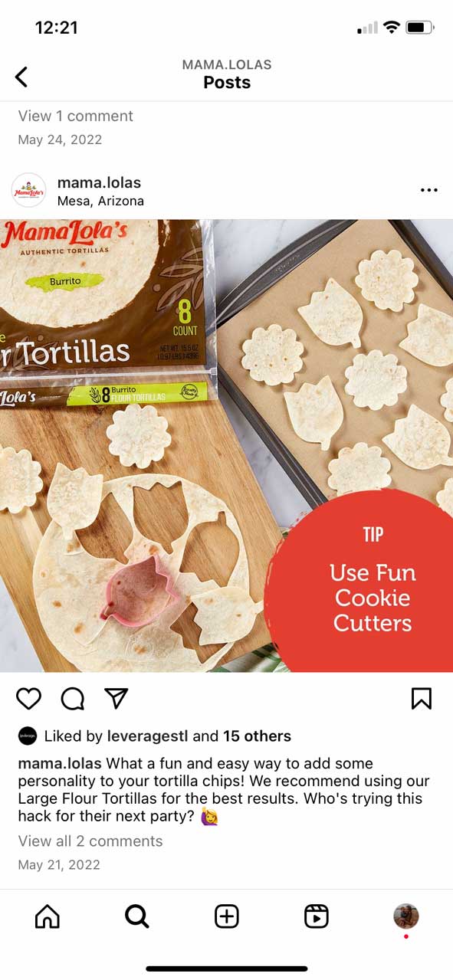Go to Home tab

point(48,916)
